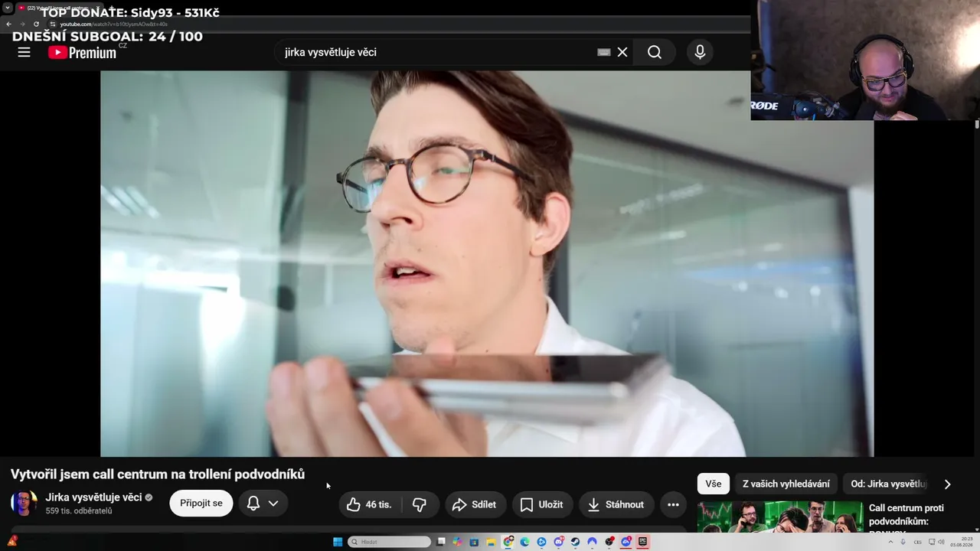Select the Vše filter chip
The image size is (980, 551).
714,484
